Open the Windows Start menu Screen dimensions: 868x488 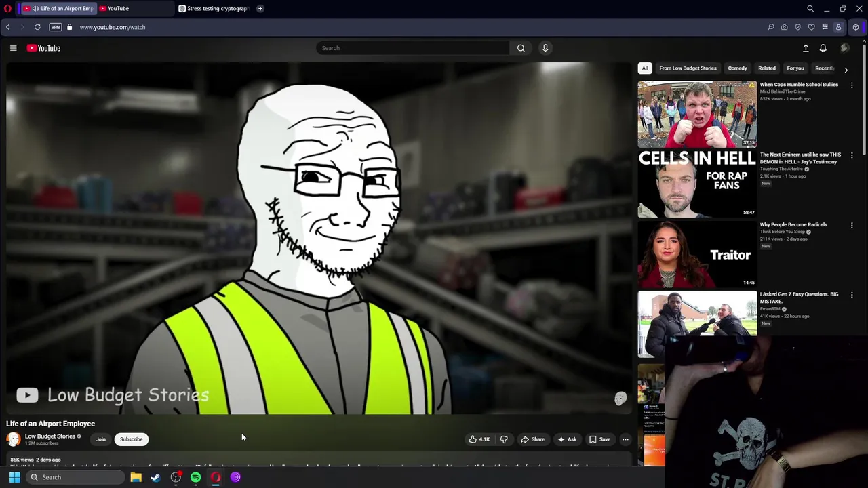point(14,477)
